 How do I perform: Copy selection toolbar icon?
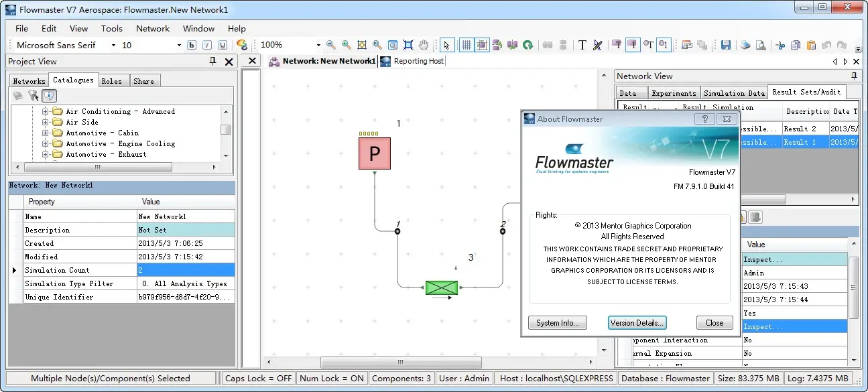tap(796, 45)
